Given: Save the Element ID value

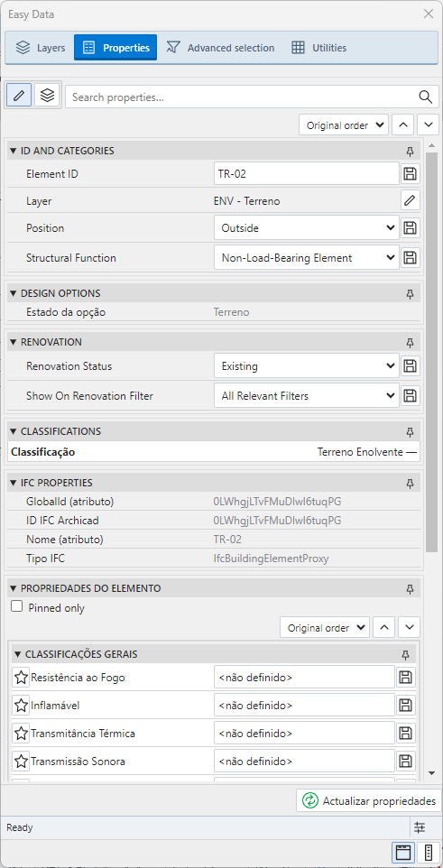Looking at the screenshot, I should tap(411, 174).
